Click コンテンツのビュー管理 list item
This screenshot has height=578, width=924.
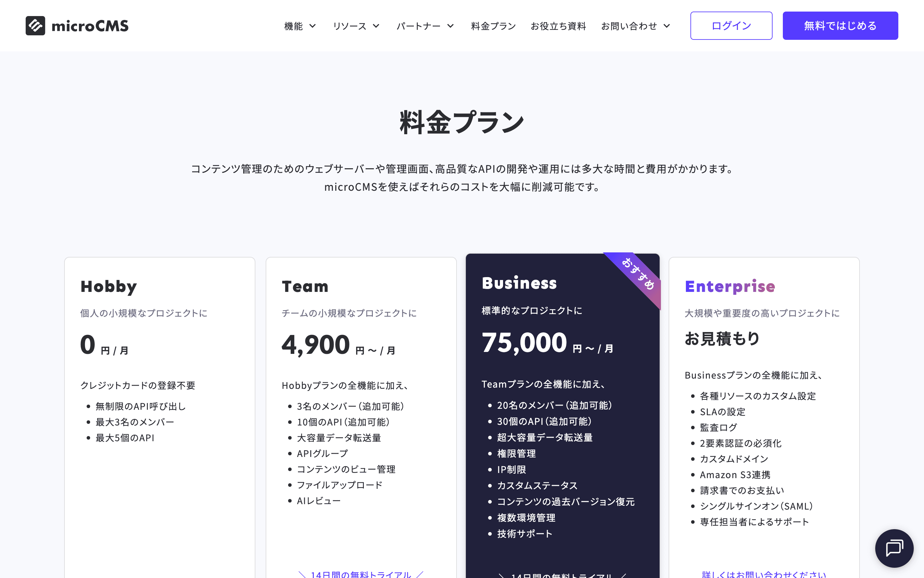pos(346,469)
